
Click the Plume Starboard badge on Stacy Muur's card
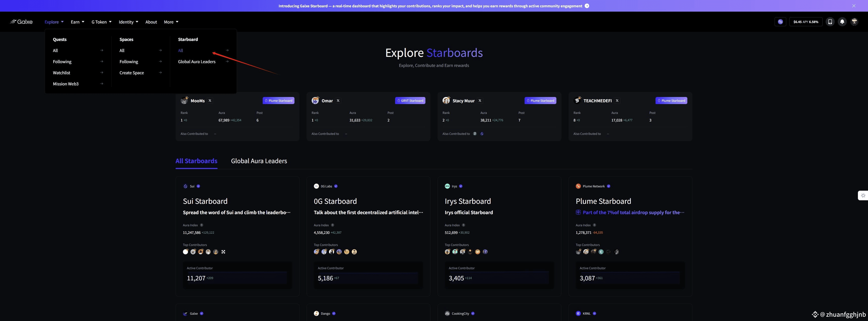(x=540, y=101)
